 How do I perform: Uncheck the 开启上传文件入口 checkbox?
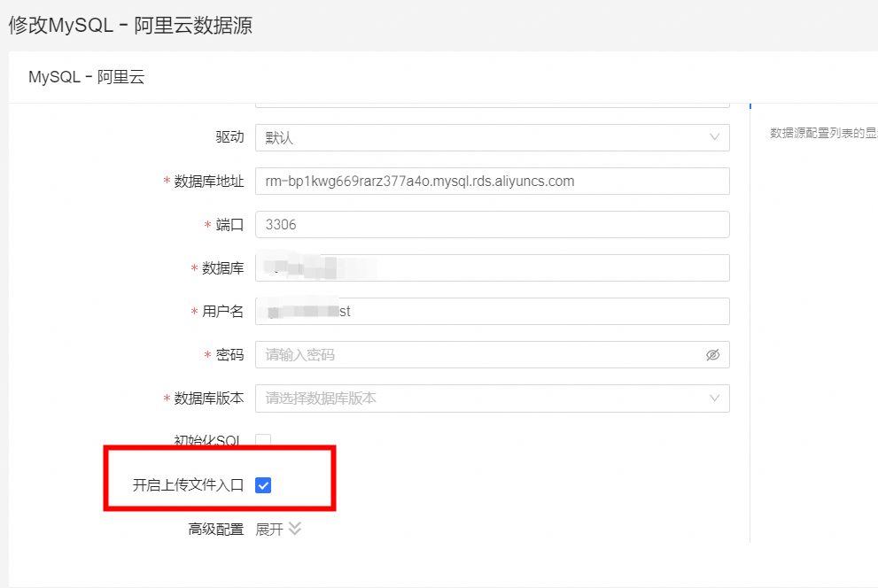coord(263,484)
